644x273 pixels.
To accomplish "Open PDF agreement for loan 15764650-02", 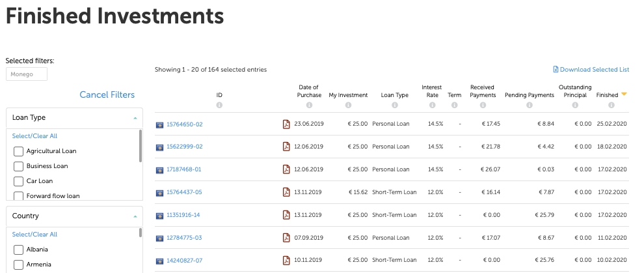I will [286, 124].
